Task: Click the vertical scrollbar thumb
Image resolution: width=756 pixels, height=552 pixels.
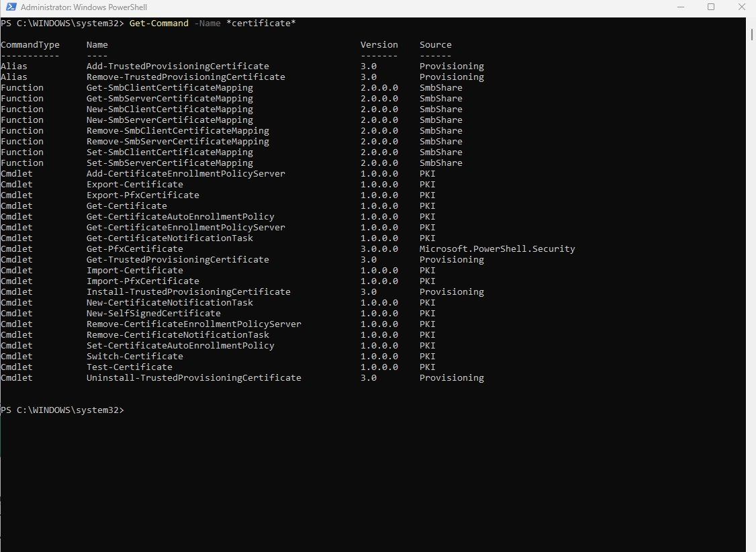Action: click(x=752, y=34)
